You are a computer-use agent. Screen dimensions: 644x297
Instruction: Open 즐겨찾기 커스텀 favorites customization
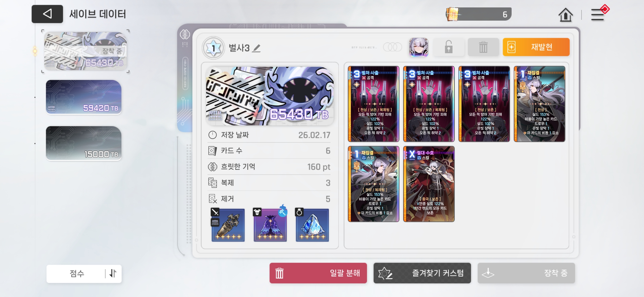tap(422, 273)
